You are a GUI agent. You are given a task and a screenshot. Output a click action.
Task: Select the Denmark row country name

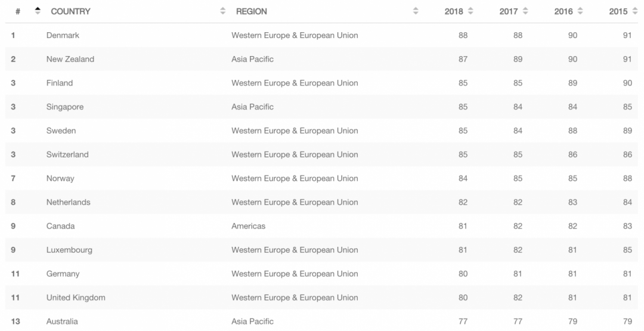tap(63, 35)
